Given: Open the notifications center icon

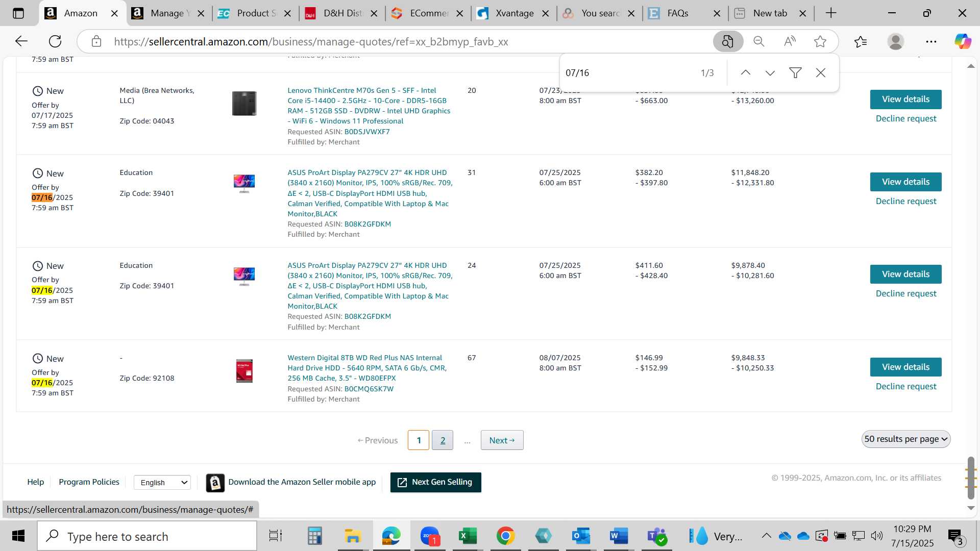Looking at the screenshot, I should [955, 536].
